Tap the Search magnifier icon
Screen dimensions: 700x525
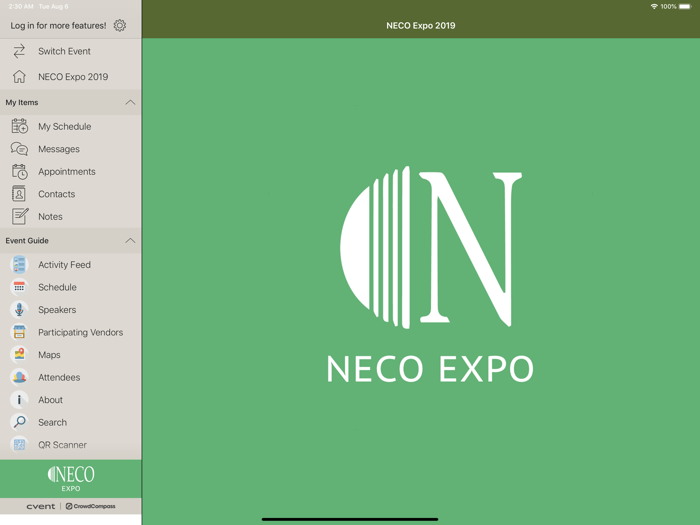tap(19, 422)
